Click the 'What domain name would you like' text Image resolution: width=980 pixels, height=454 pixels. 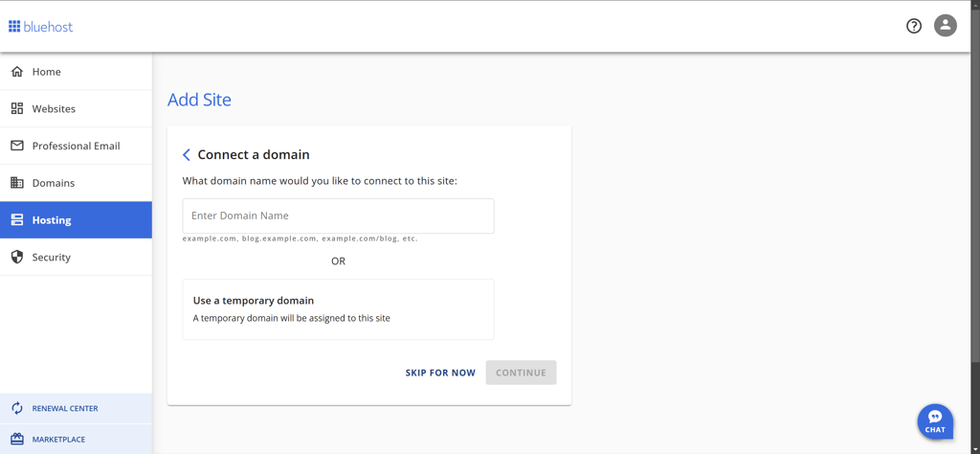(x=320, y=181)
